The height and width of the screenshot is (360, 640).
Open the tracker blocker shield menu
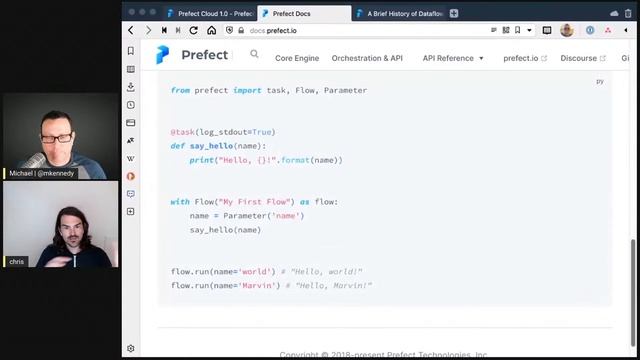(x=229, y=30)
